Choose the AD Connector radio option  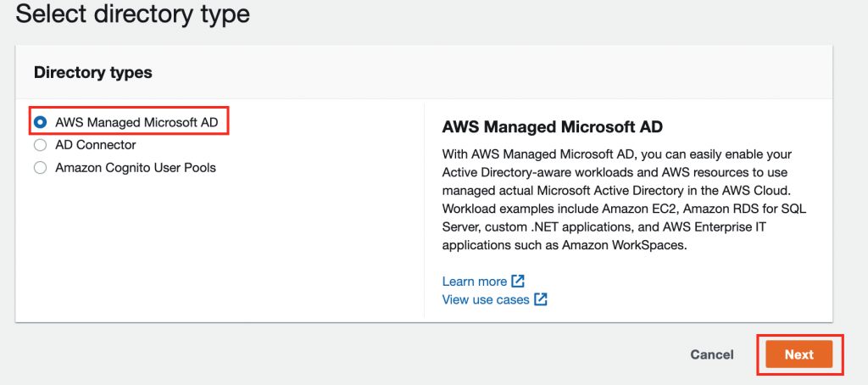pos(41,145)
